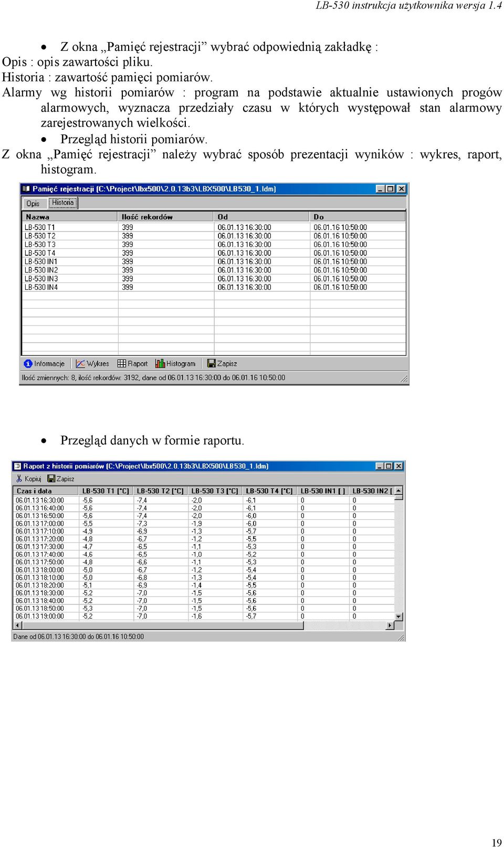Click the Od column header

262,217
